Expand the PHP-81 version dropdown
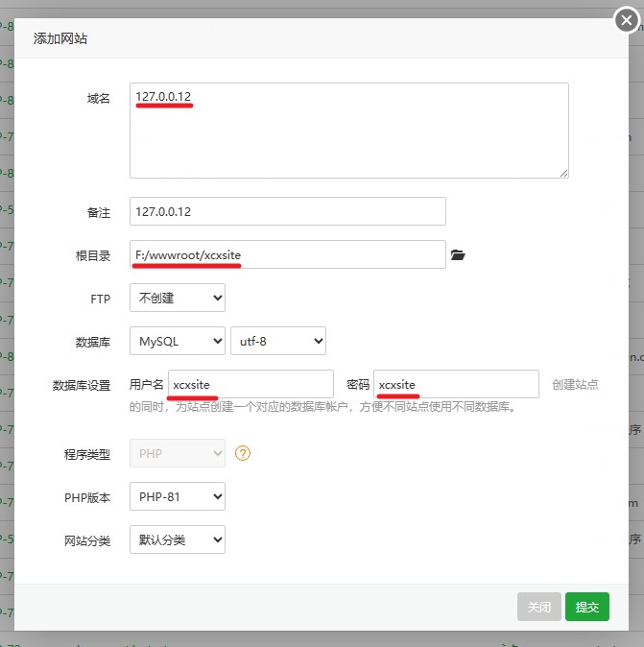 click(x=178, y=496)
